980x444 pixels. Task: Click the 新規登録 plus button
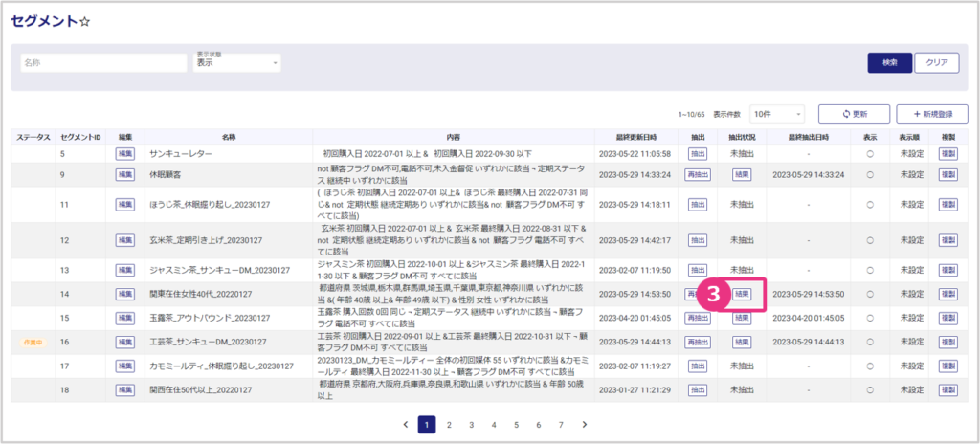(932, 114)
